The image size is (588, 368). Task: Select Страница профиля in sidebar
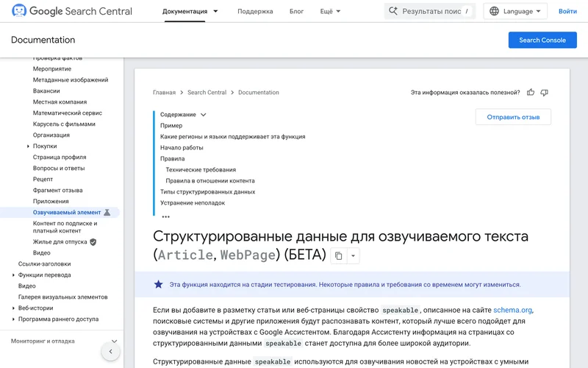pos(60,157)
